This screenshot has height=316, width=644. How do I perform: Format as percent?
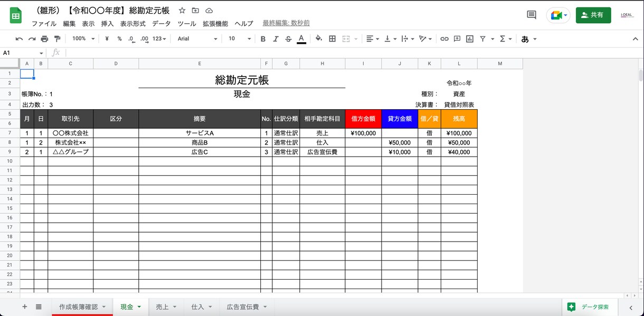tap(119, 39)
